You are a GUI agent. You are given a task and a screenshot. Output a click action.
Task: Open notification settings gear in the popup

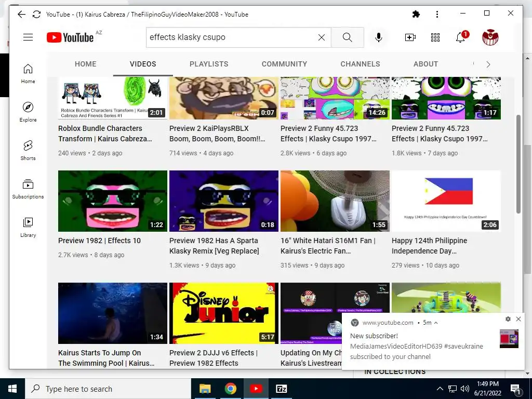(508, 319)
